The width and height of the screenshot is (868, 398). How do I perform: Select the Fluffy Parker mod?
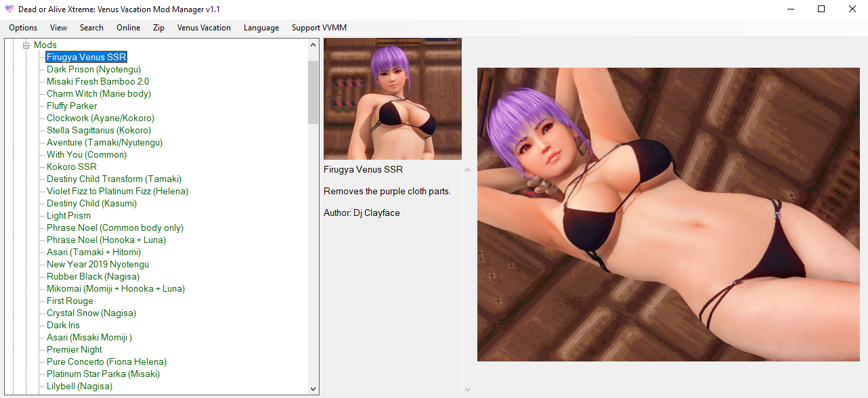click(x=72, y=106)
